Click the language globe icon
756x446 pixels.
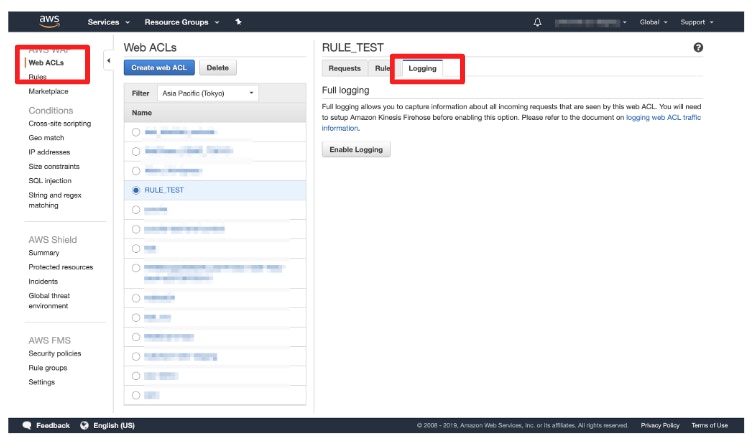(84, 425)
